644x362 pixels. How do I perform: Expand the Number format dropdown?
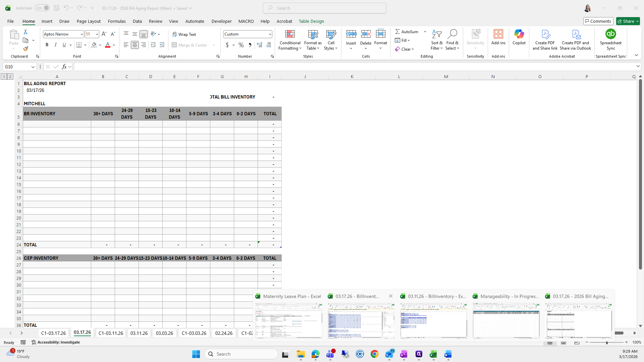[270, 34]
